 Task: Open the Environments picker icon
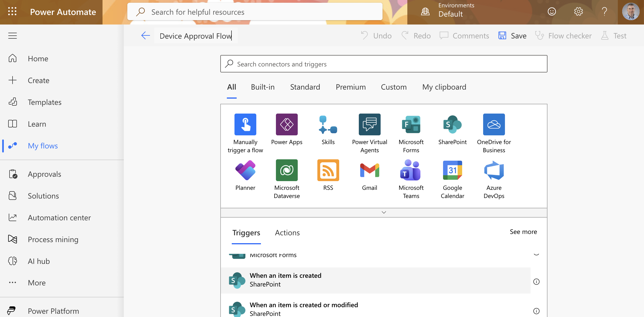[x=425, y=12]
